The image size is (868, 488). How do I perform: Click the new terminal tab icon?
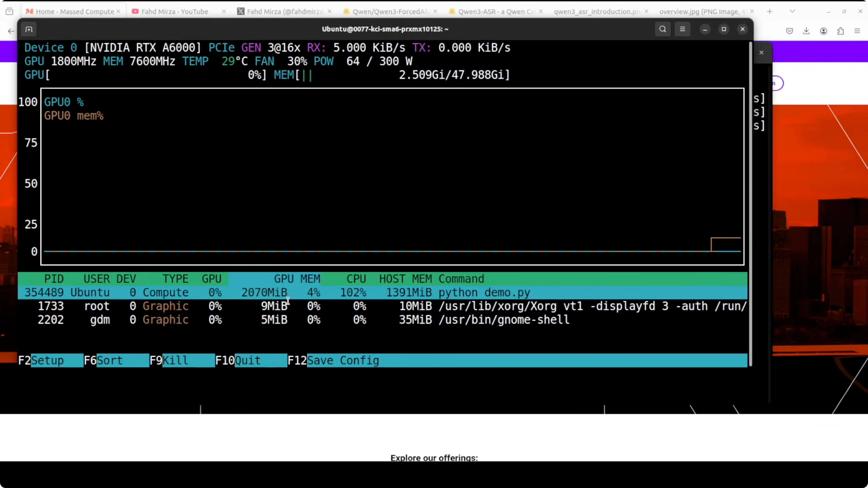[29, 30]
